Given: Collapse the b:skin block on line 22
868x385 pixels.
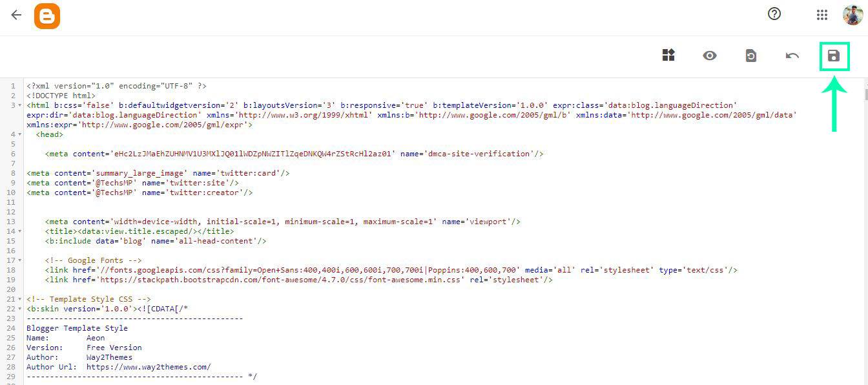Looking at the screenshot, I should [20, 309].
